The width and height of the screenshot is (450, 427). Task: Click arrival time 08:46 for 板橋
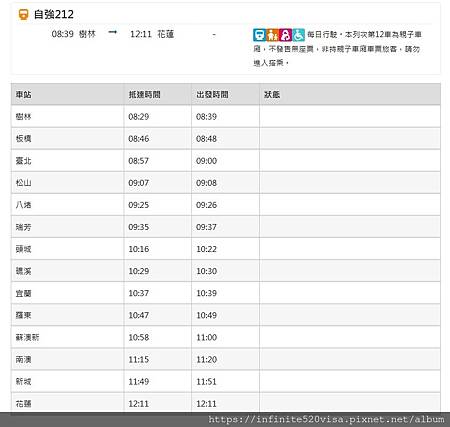(x=139, y=138)
